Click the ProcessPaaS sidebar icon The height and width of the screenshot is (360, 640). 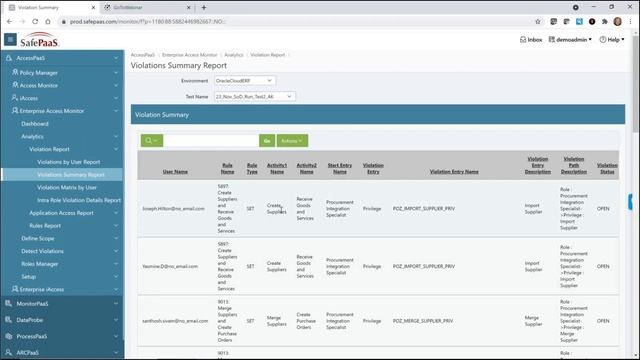[x=9, y=336]
